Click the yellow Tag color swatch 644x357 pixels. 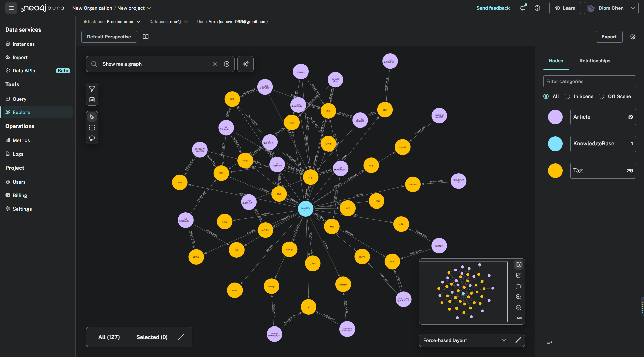click(555, 171)
